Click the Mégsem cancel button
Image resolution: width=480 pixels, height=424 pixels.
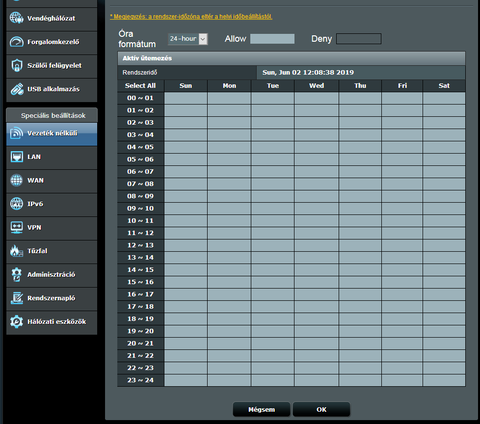pos(261,409)
